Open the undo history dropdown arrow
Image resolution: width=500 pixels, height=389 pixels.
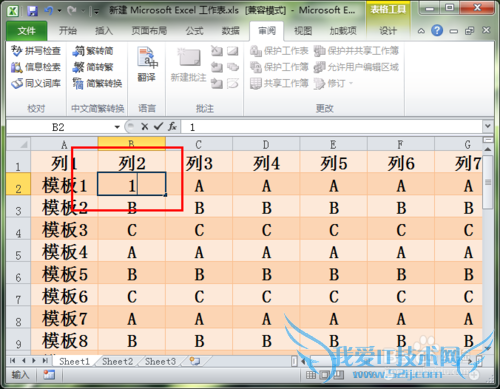click(x=59, y=11)
